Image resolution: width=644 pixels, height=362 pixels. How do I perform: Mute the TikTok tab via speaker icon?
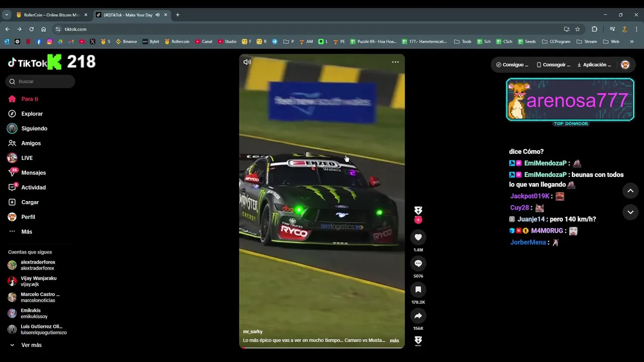point(157,15)
